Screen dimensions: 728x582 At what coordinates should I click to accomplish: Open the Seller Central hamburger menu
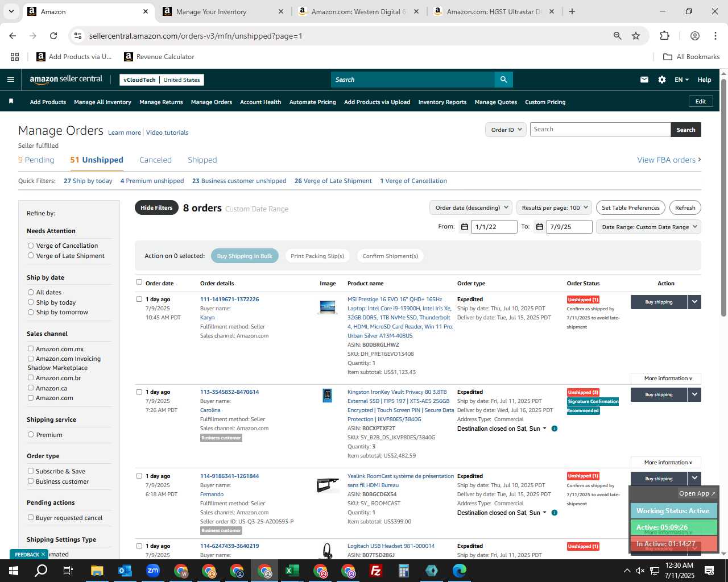[x=10, y=80]
